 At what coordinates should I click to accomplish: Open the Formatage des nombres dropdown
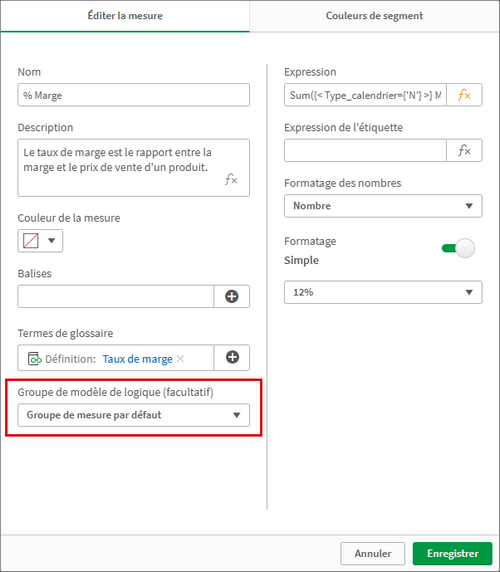click(383, 206)
